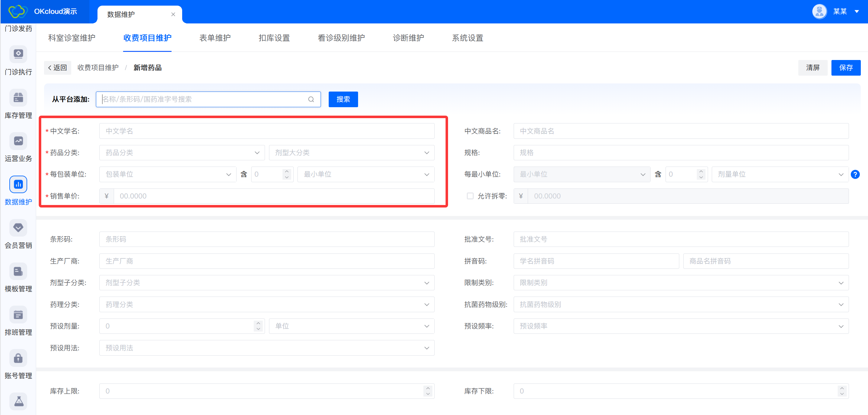Enable the 允许拆零 checkbox
868x415 pixels.
tap(470, 196)
